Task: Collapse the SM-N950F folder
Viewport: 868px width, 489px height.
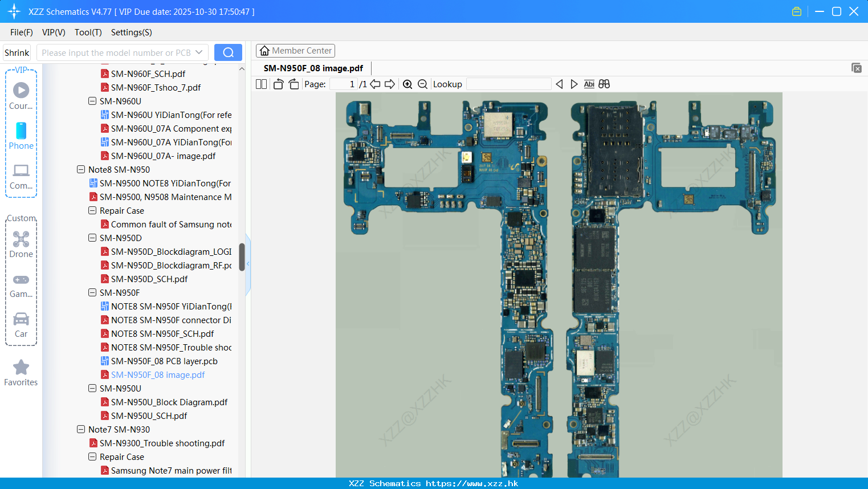Action: [x=92, y=292]
